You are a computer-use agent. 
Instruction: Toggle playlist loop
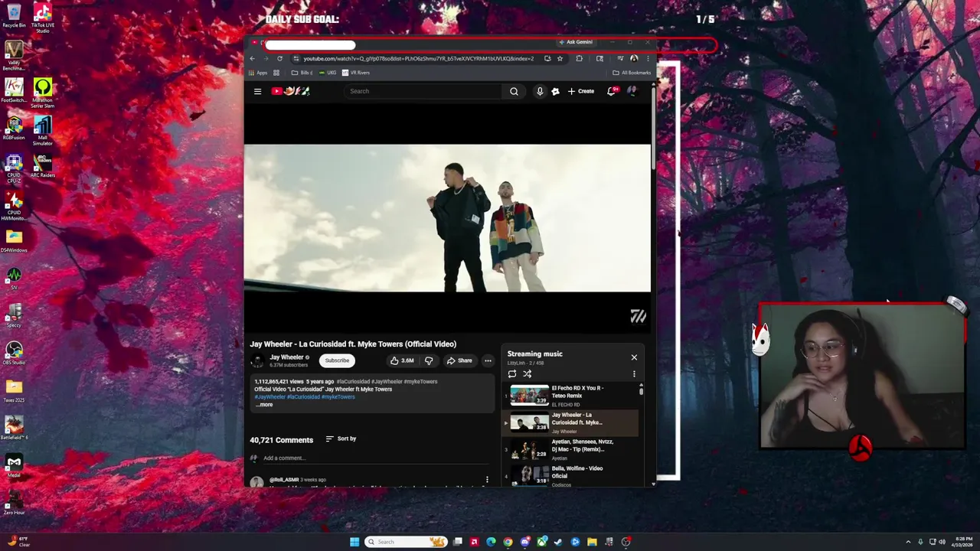(x=512, y=374)
